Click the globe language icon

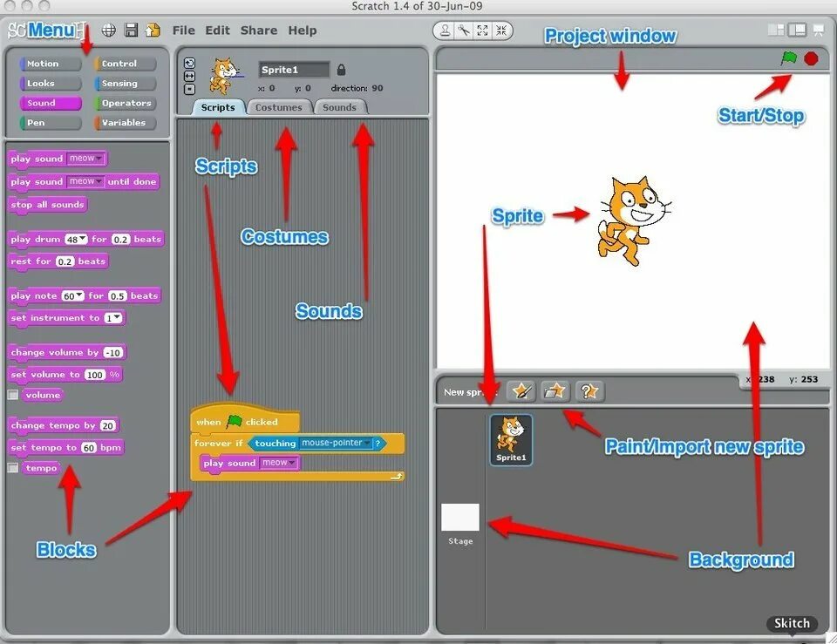coord(109,31)
